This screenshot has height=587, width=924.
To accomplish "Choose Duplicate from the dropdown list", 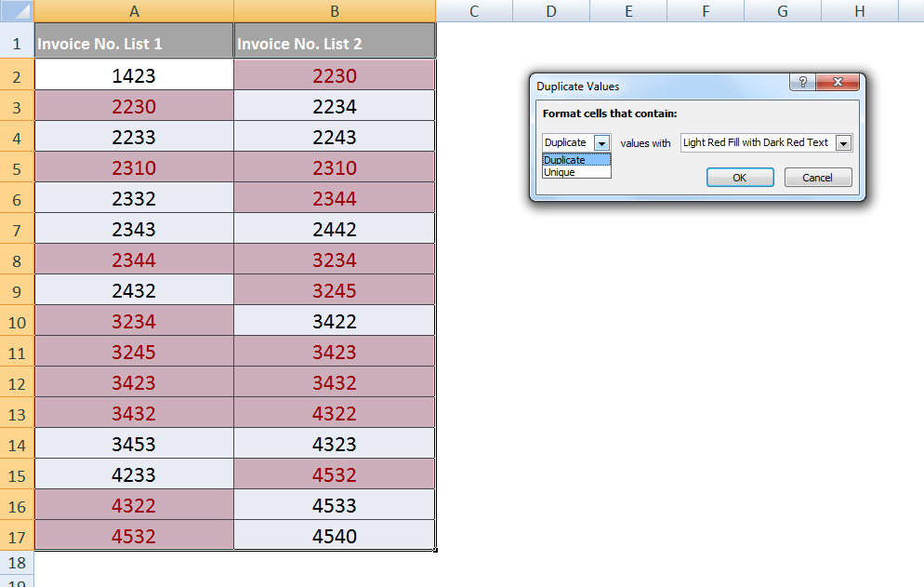I will [576, 160].
